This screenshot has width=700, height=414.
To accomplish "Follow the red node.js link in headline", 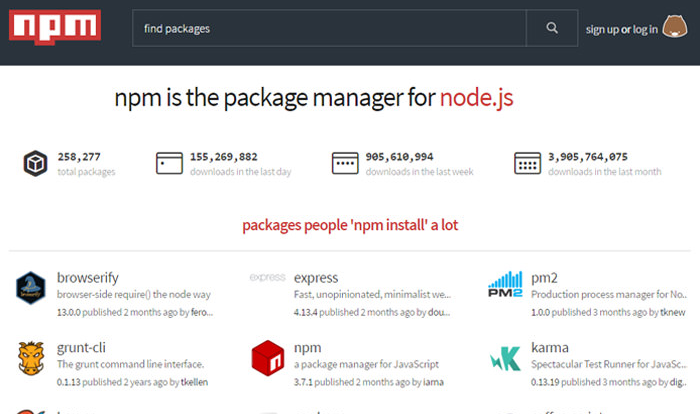I will (x=476, y=97).
